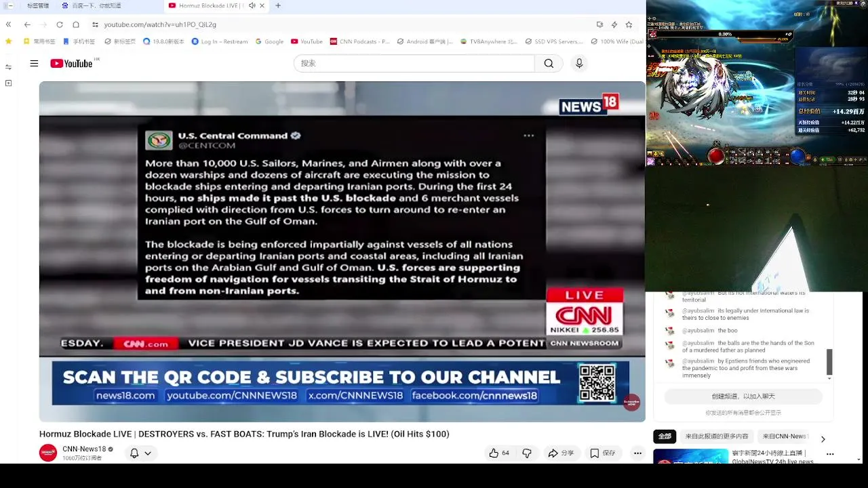The height and width of the screenshot is (488, 868).
Task: Click the 创建频道，以加入聊天 button
Action: tap(743, 396)
